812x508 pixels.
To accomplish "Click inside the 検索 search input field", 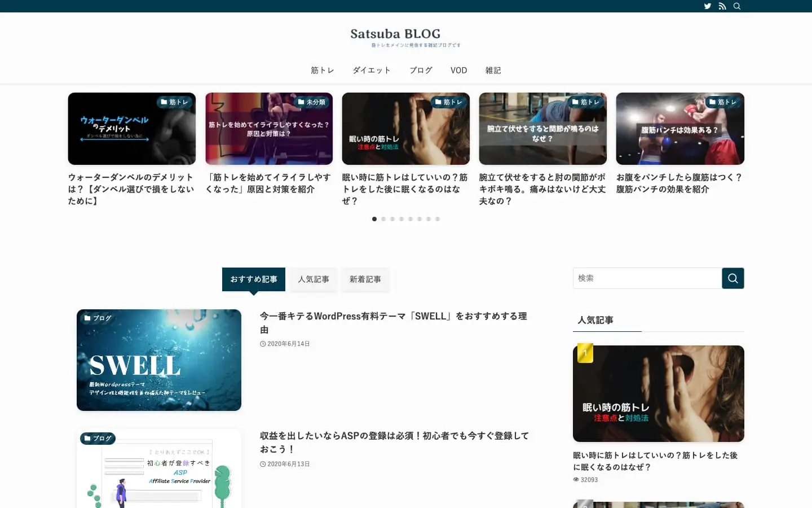I will pos(643,278).
